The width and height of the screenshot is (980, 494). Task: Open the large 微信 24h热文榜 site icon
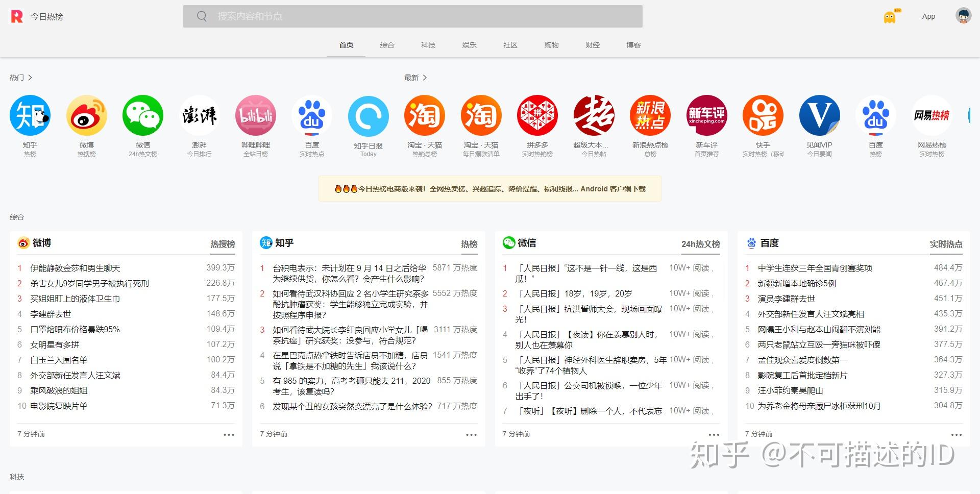tap(143, 115)
